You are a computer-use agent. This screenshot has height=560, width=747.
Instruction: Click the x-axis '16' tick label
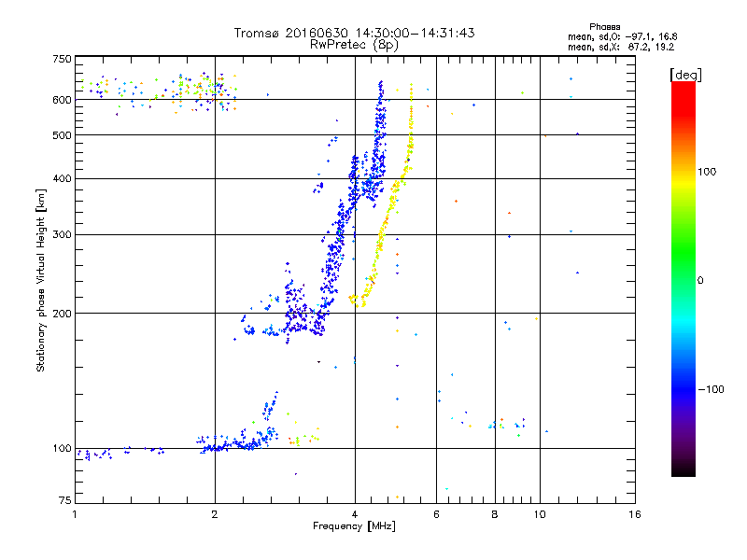(x=635, y=514)
